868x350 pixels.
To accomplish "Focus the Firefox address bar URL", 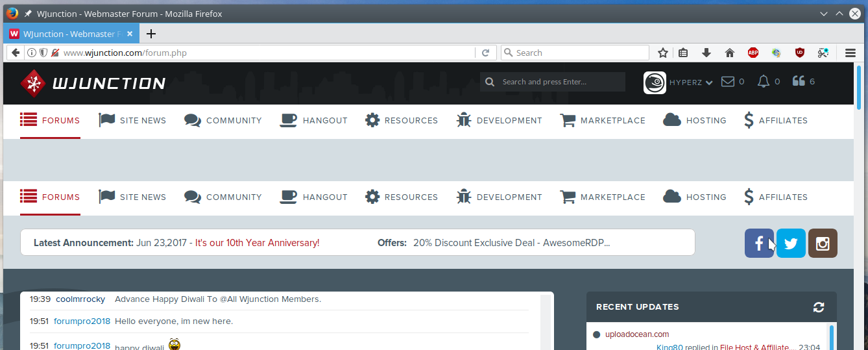I will point(267,53).
